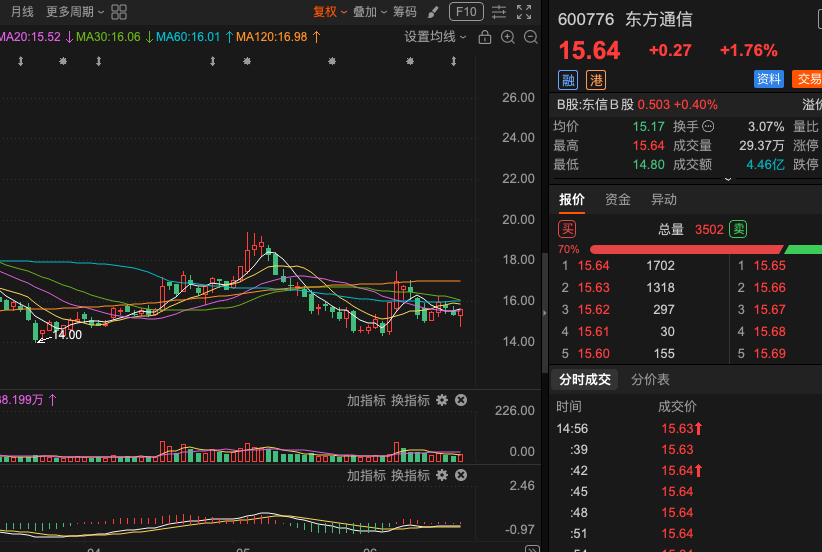Collapse the right quote panel with side arrow

[545, 313]
